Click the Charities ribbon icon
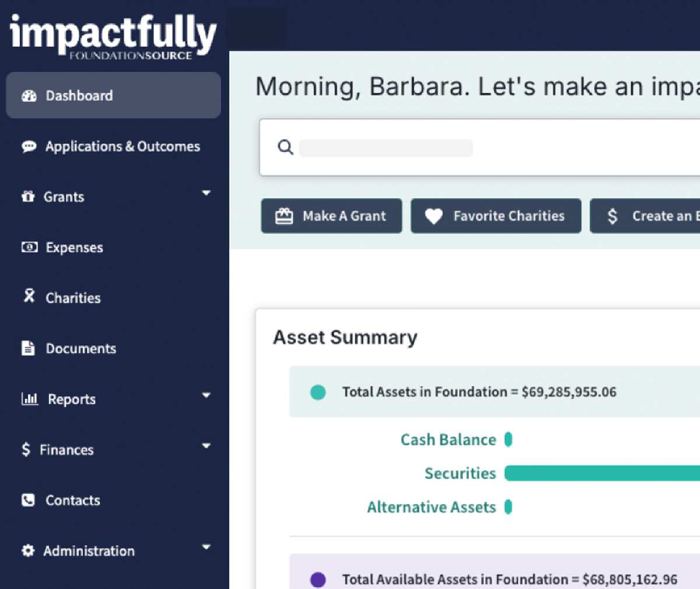The width and height of the screenshot is (700, 589). (x=29, y=296)
